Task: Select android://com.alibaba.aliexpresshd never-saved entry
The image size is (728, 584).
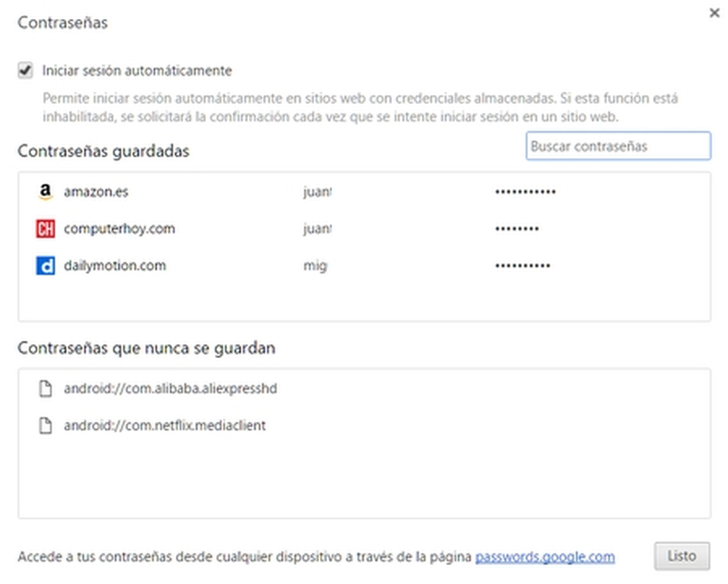Action: click(170, 389)
